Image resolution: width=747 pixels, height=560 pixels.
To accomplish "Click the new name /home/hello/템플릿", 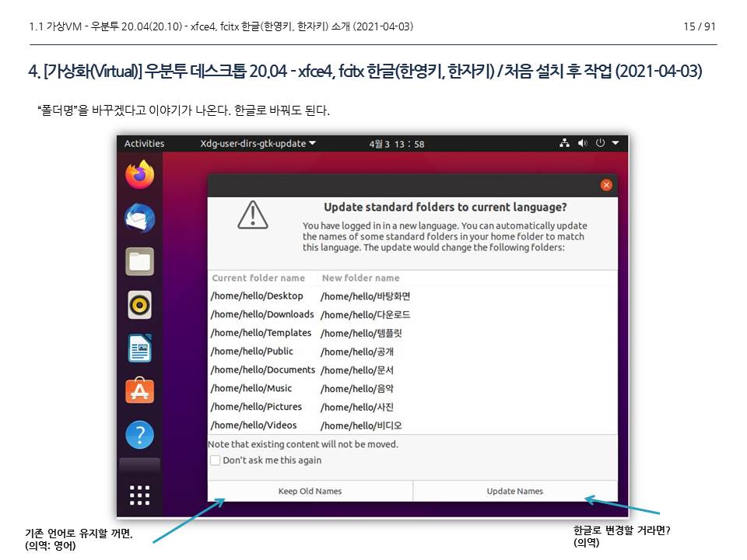I will [361, 334].
